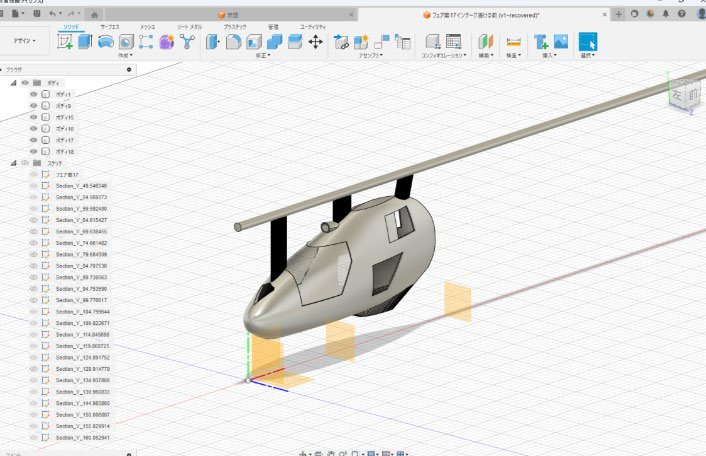Click the Select cursor tool icon
The width and height of the screenshot is (706, 456).
pos(588,41)
